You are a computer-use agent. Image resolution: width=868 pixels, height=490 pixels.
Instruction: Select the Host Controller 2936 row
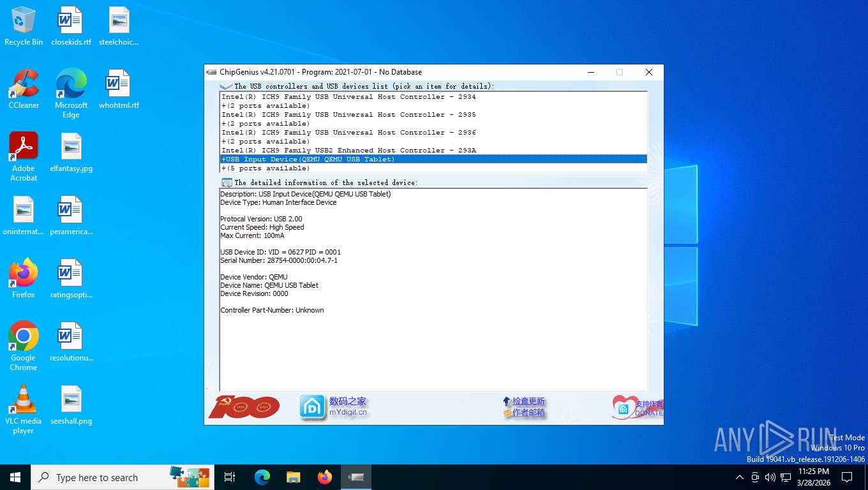coord(433,133)
